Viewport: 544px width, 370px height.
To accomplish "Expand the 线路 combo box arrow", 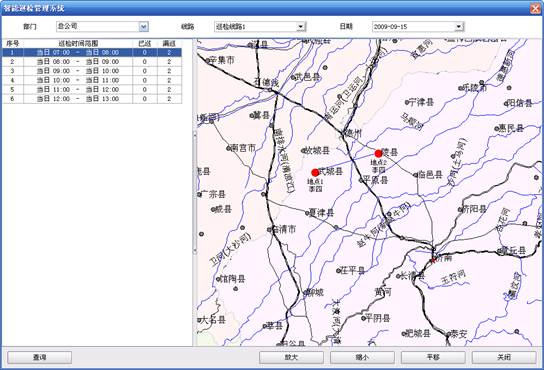I will click(300, 26).
